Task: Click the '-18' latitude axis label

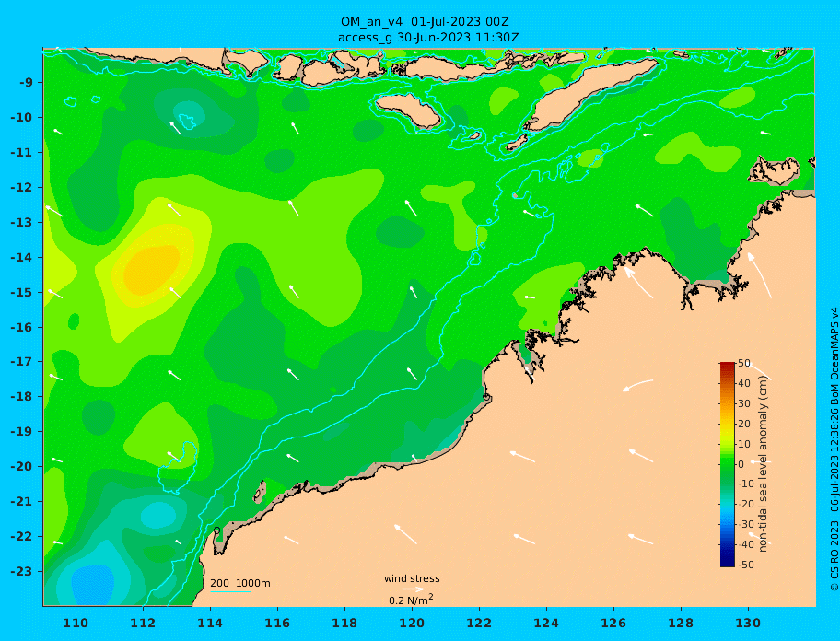Action: point(21,396)
